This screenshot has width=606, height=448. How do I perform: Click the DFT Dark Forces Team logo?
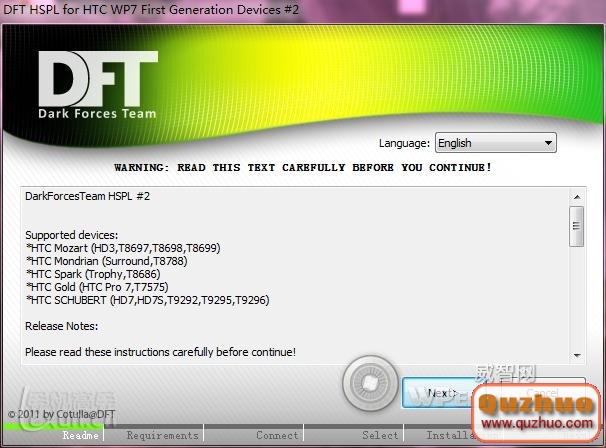click(98, 84)
